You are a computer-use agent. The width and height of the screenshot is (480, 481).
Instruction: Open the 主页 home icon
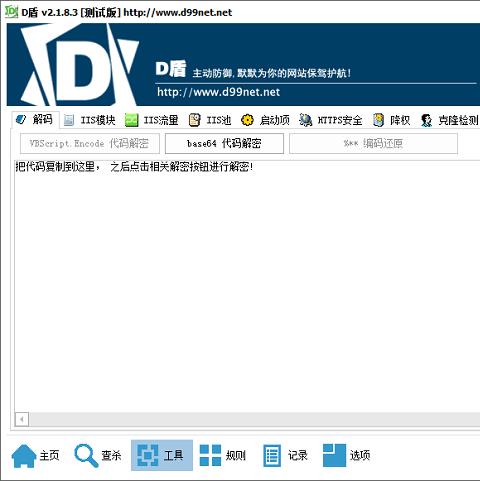pos(24,455)
